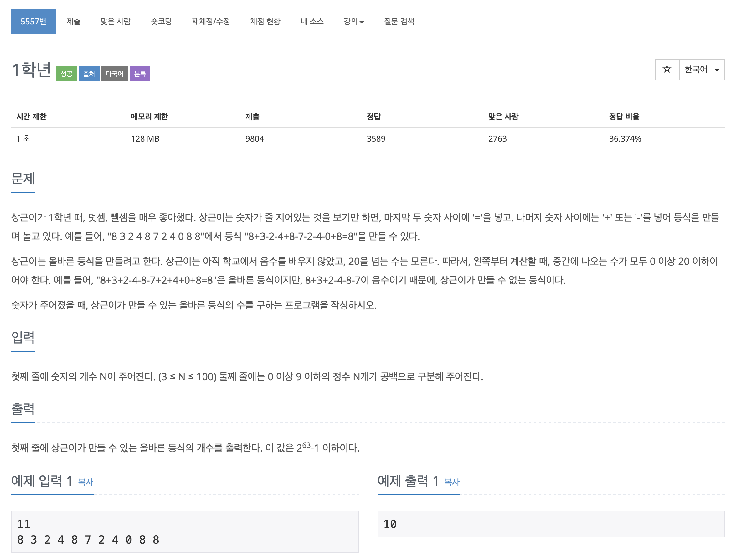Copy example output 1 via 복사 link
The width and height of the screenshot is (731, 560).
[x=452, y=482]
